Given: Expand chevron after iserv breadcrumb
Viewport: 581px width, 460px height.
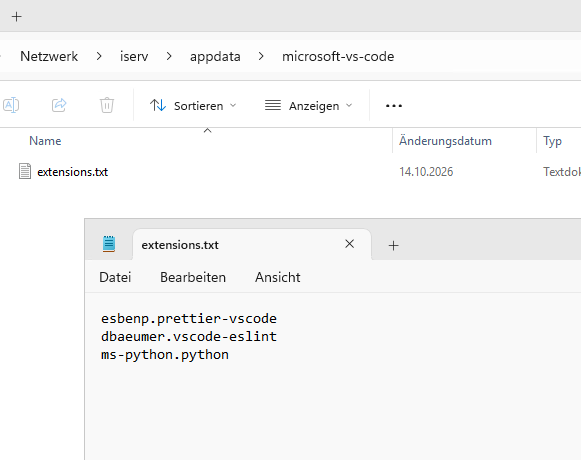Looking at the screenshot, I should tap(169, 57).
